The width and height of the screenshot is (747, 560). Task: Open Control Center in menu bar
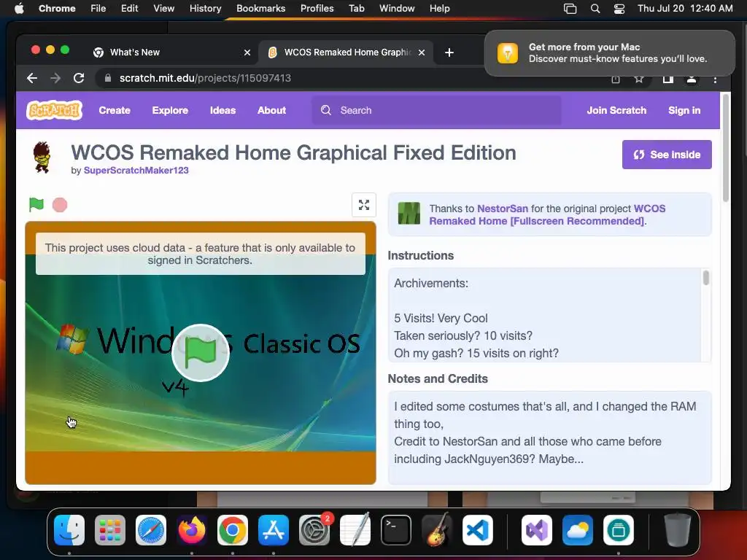click(619, 9)
